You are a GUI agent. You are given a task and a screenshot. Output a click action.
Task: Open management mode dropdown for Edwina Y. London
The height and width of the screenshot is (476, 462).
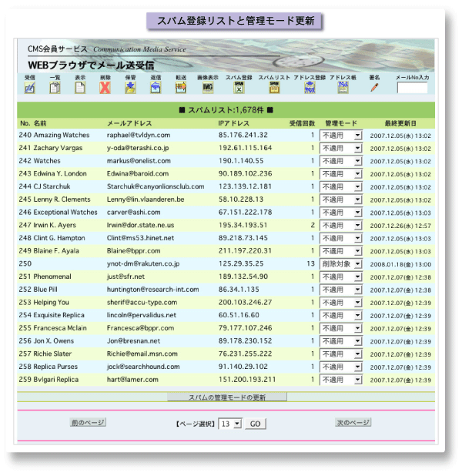[x=341, y=174]
